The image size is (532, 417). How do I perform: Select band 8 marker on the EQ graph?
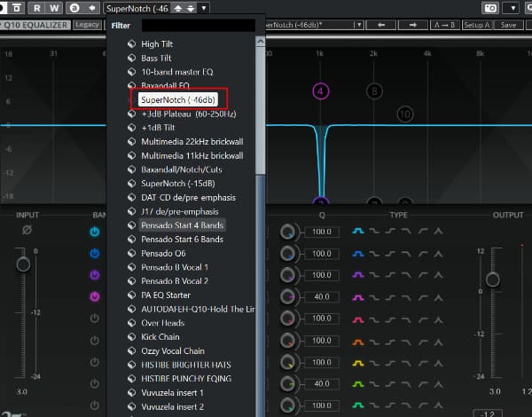[374, 91]
